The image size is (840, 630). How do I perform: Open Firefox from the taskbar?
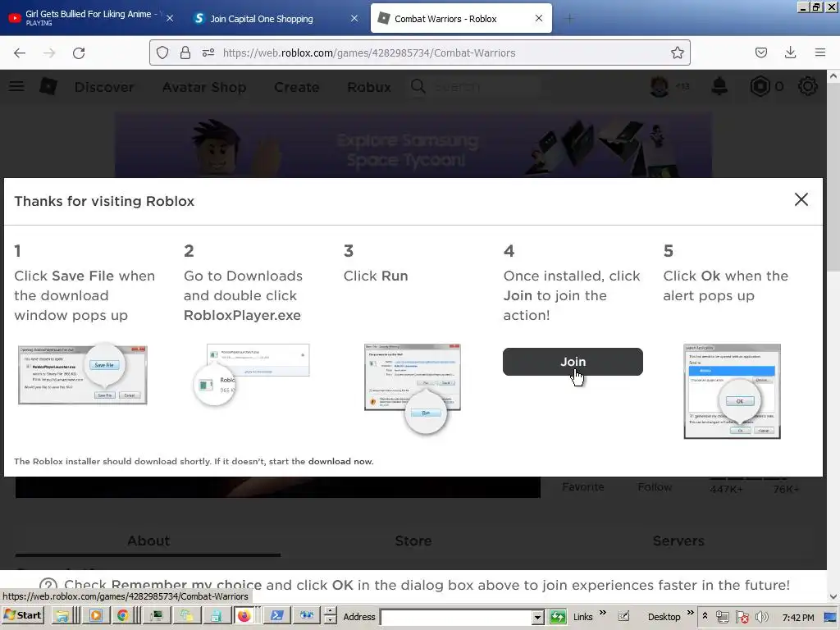pyautogui.click(x=244, y=616)
